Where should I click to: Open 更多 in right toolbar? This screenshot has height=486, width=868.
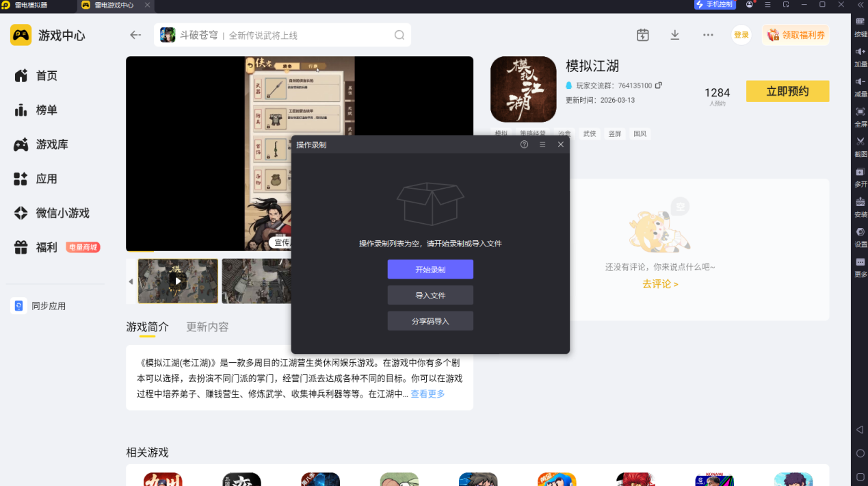click(x=860, y=267)
